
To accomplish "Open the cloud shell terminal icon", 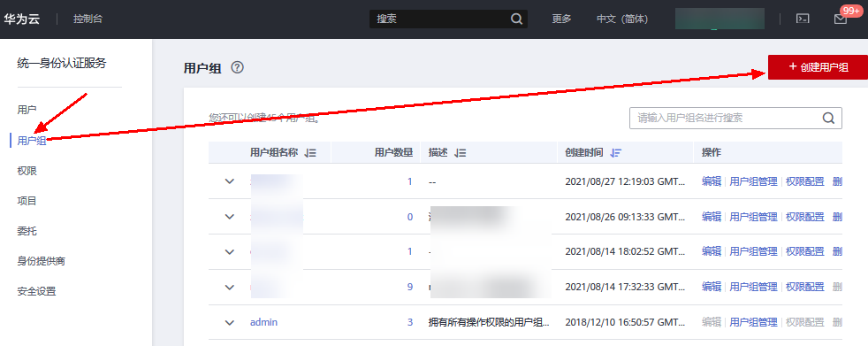I will (x=803, y=19).
